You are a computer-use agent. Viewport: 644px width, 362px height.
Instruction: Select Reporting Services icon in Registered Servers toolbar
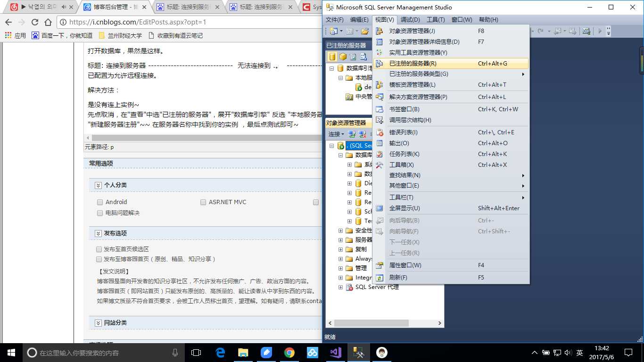point(353,57)
